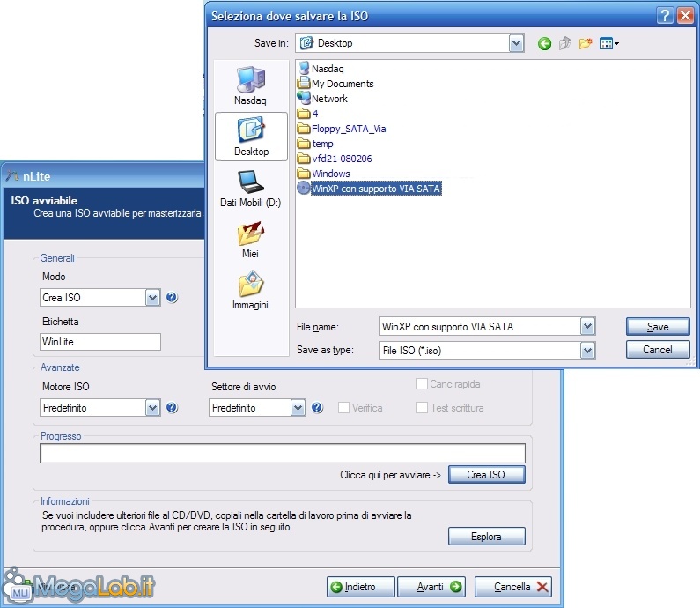Click the Nasdaq item in file list
Screen dimensions: 700x608
coord(321,69)
